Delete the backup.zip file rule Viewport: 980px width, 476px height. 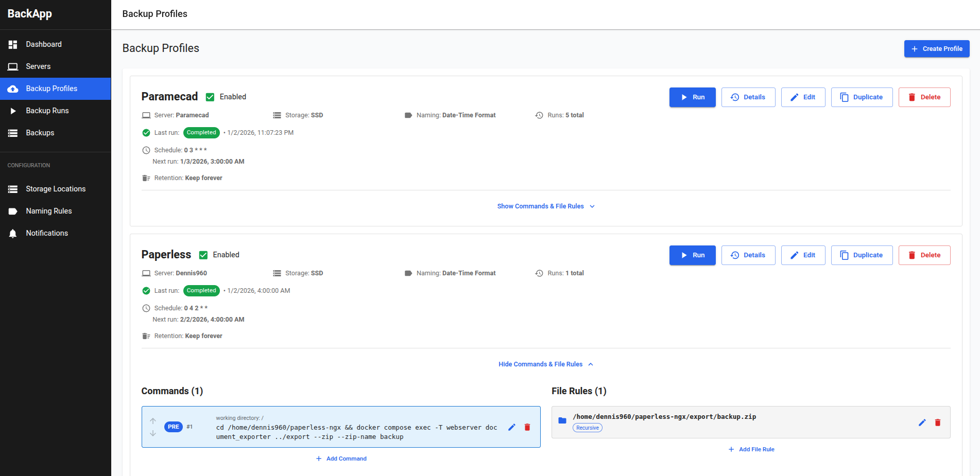(x=938, y=422)
